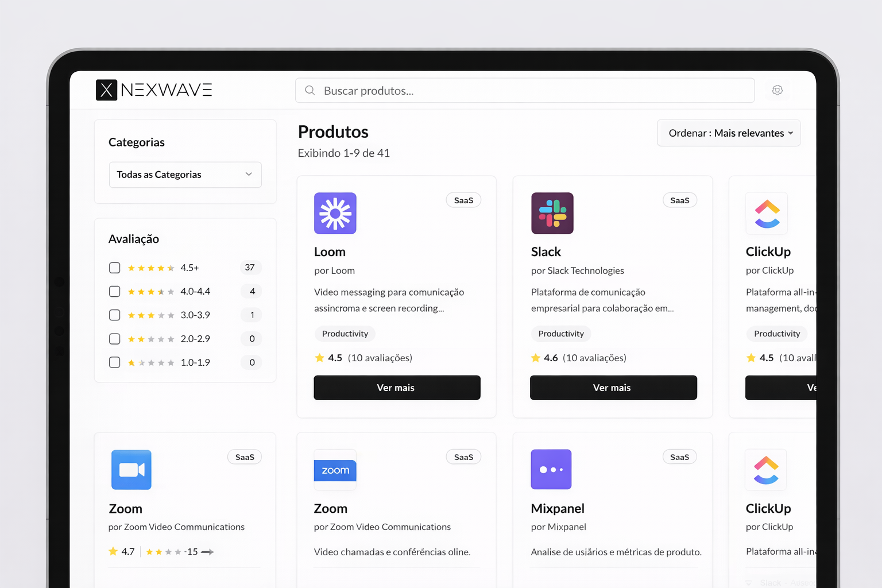
Task: Click SaaS badge on Loom card
Action: 463,200
